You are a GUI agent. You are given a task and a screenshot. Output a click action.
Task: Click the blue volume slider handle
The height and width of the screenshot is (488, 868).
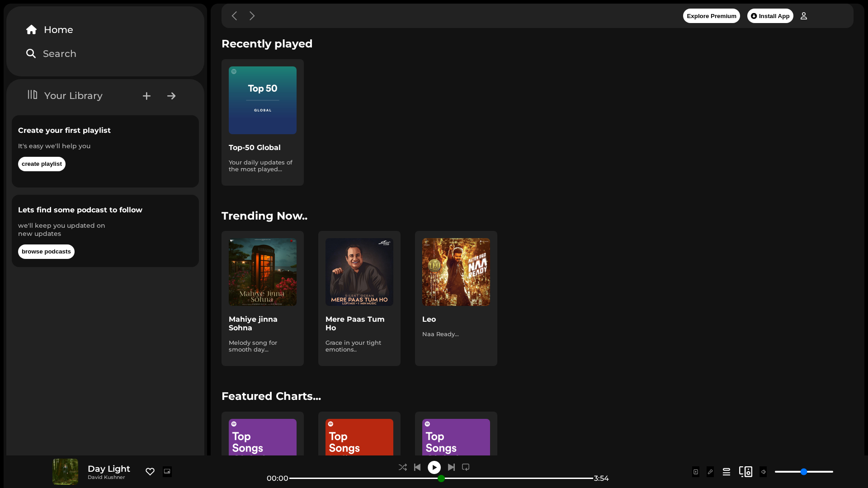tap(804, 472)
